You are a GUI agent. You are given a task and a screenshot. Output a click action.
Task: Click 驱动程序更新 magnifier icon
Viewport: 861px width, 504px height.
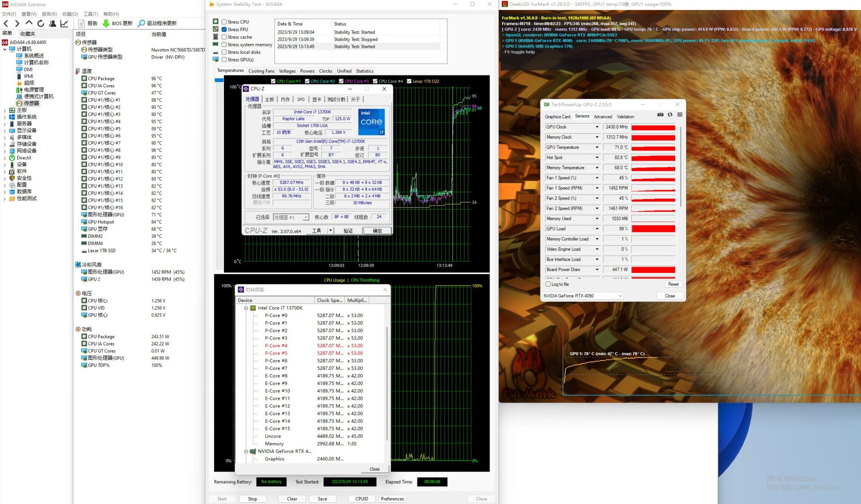click(x=141, y=23)
